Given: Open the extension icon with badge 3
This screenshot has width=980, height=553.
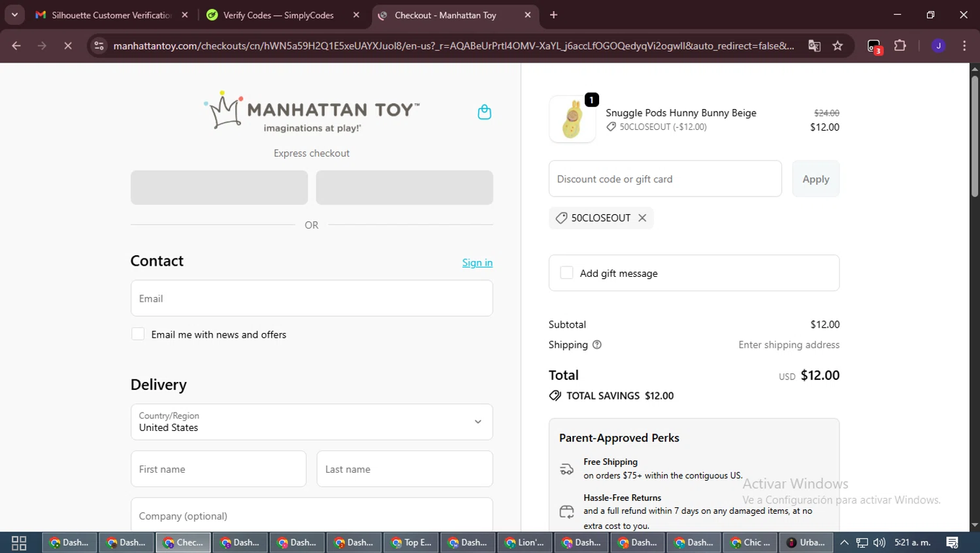Looking at the screenshot, I should coord(874,46).
